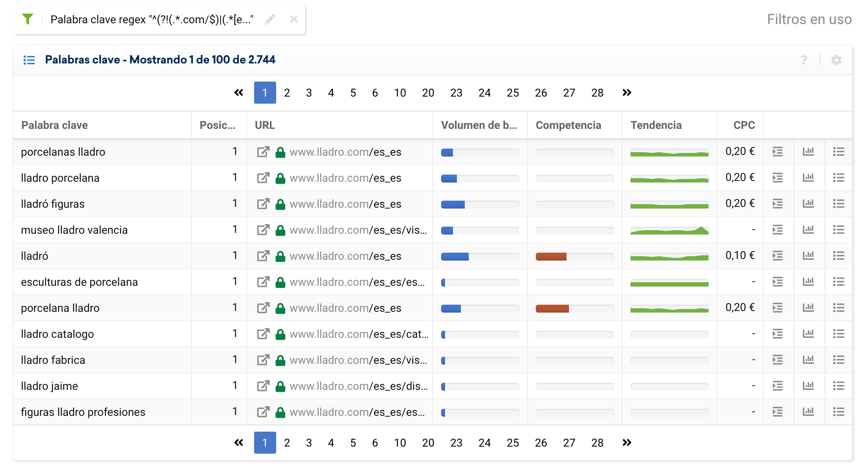Show bar chart history for lladro porcelana
The width and height of the screenshot is (868, 473).
(808, 178)
